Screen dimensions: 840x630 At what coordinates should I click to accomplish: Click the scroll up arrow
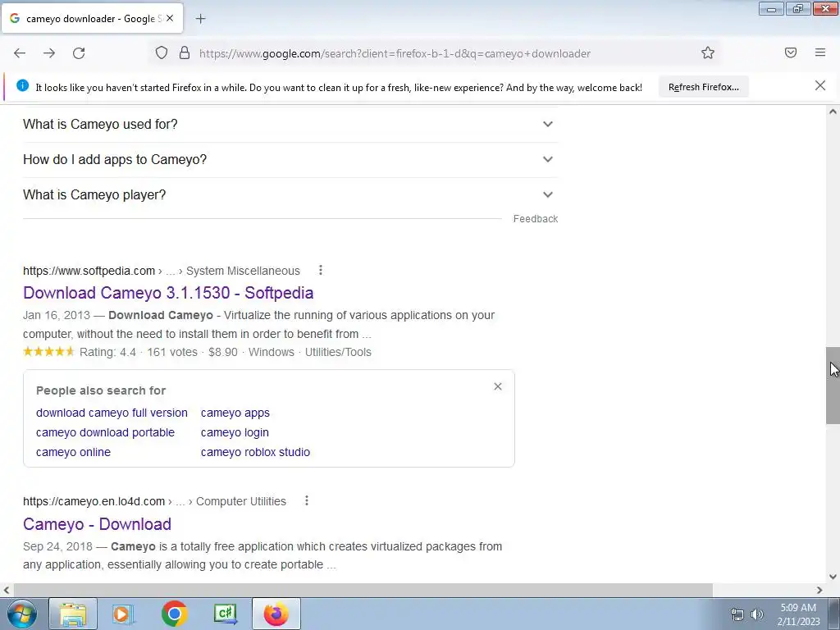coord(833,112)
